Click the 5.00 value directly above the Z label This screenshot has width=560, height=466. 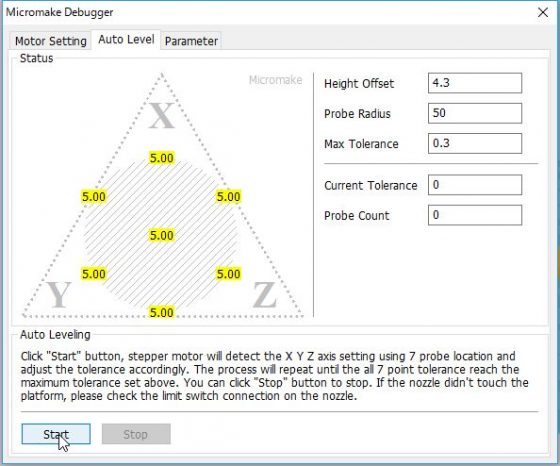click(229, 274)
